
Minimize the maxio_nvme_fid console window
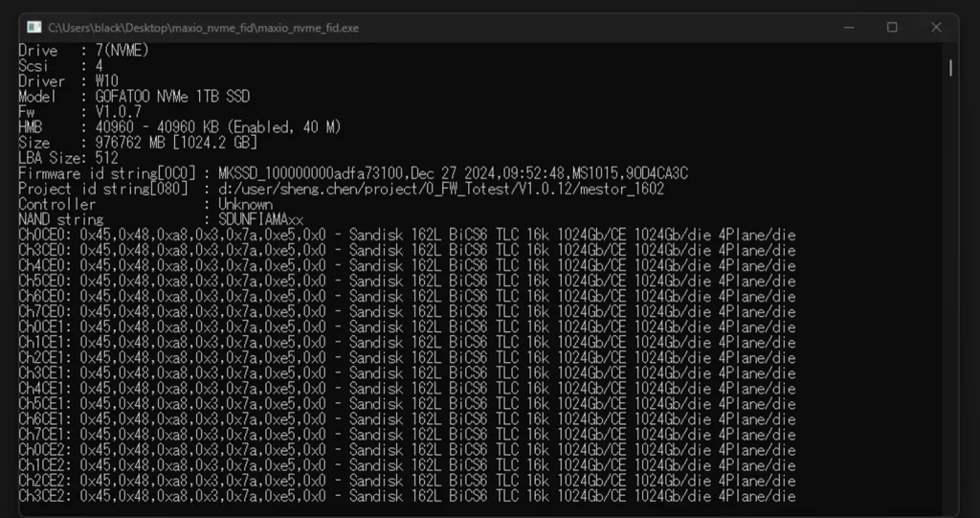pyautogui.click(x=849, y=28)
